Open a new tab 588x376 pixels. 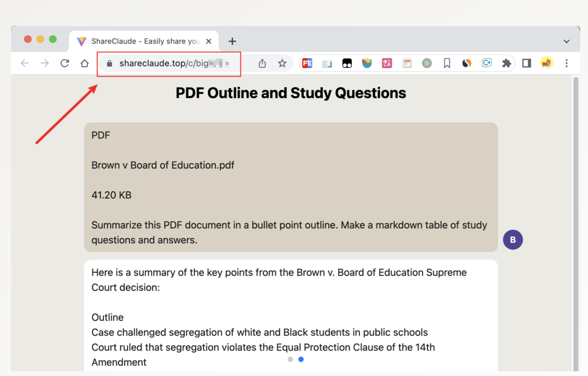tap(232, 41)
